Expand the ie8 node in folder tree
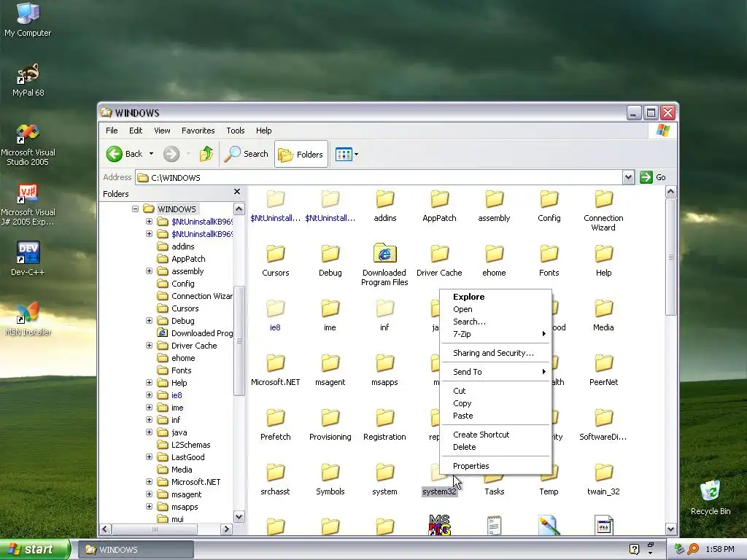The image size is (747, 560). 149,394
